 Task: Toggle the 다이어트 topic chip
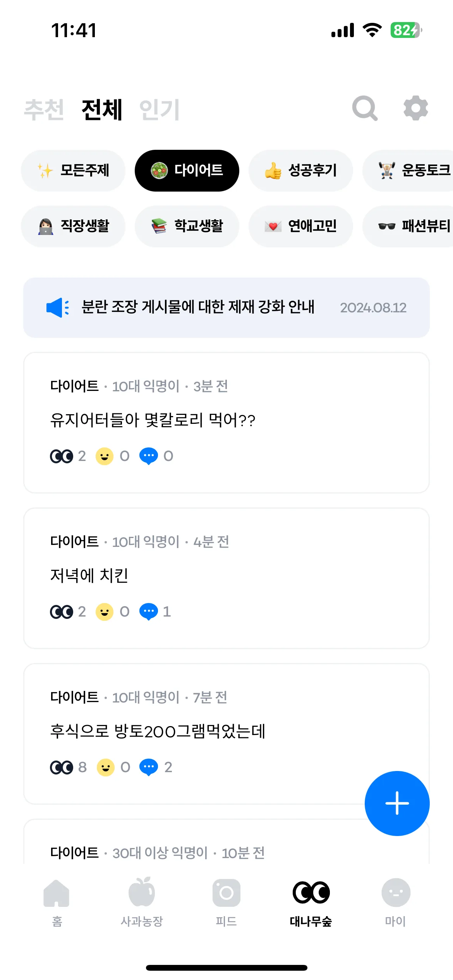187,171
